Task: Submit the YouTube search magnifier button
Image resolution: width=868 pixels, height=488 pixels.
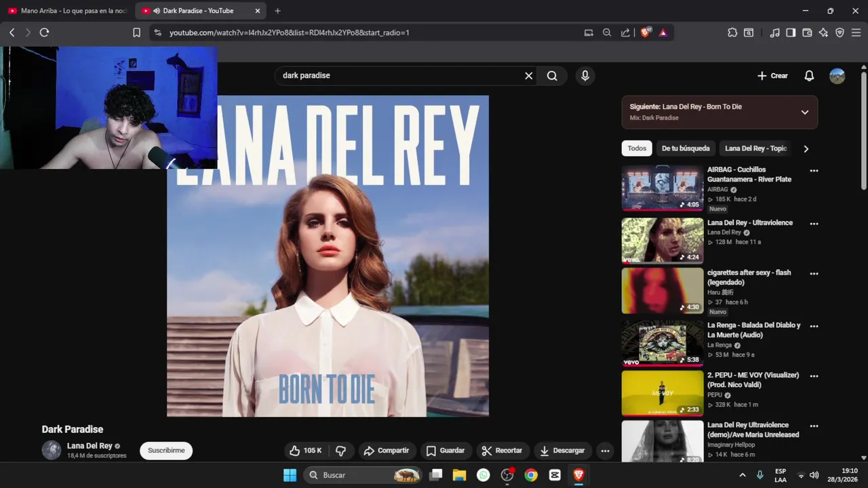Action: tap(552, 76)
